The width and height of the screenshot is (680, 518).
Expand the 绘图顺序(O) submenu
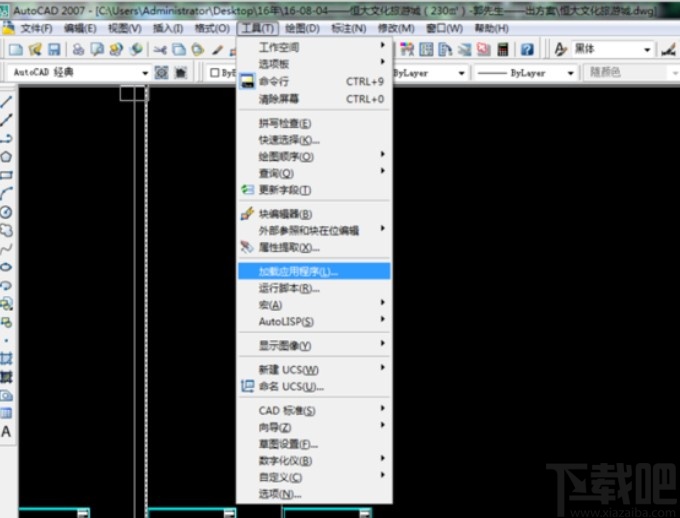coord(314,157)
